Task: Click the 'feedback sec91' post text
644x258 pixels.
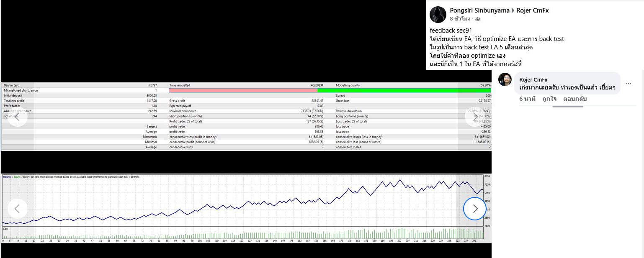Action: pyautogui.click(x=451, y=31)
